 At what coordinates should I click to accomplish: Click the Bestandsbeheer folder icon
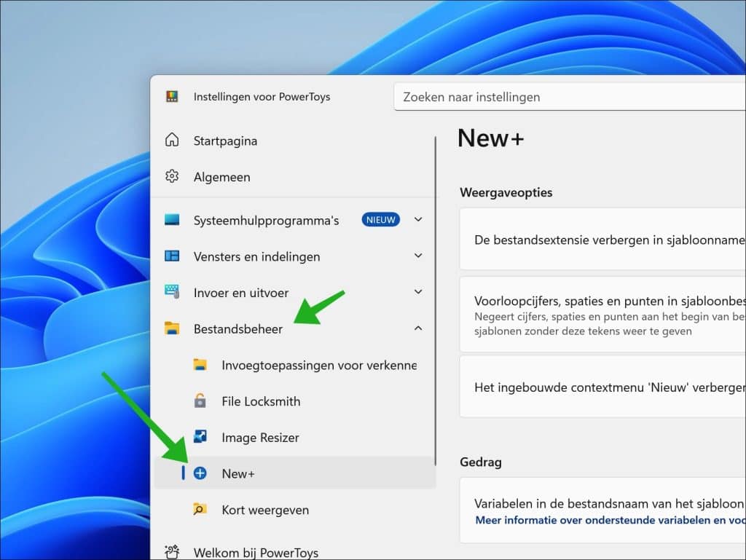(172, 328)
